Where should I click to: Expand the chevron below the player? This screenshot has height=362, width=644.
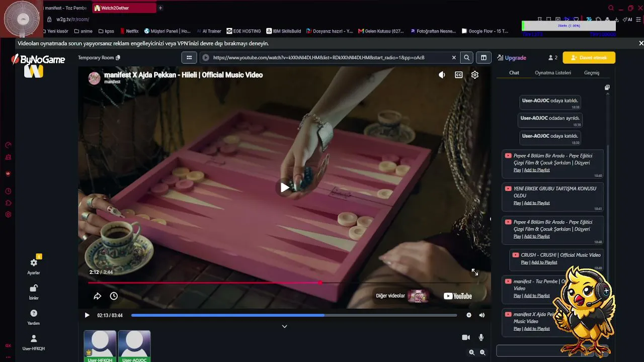[x=284, y=326]
